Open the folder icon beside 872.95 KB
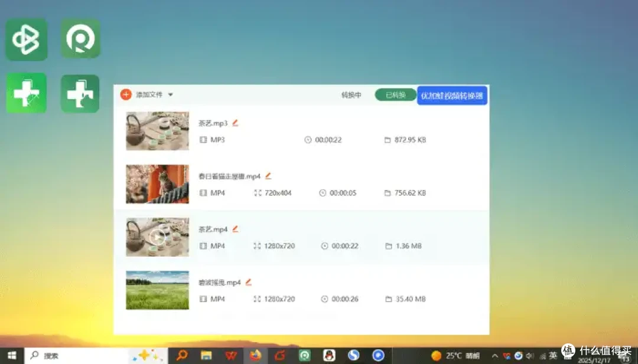 click(388, 140)
